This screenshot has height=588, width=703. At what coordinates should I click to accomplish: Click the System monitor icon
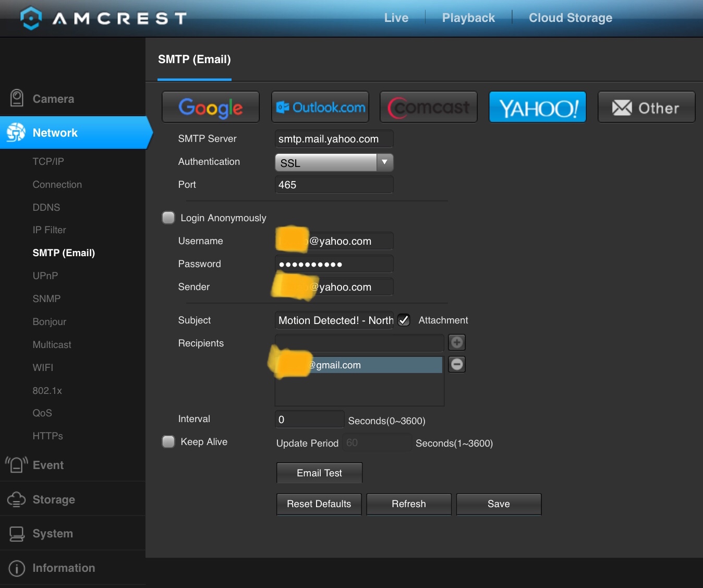point(17,534)
